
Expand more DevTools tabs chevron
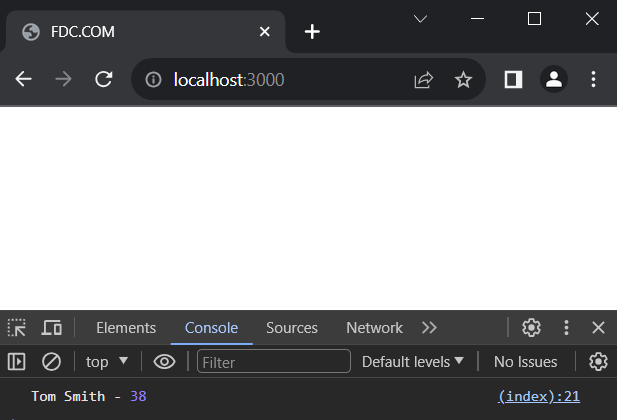click(429, 327)
